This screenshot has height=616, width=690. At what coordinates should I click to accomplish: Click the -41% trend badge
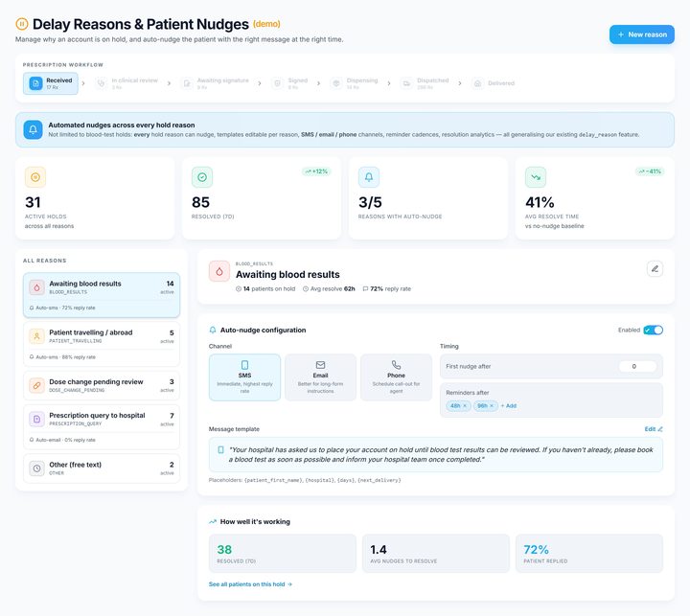tap(650, 171)
